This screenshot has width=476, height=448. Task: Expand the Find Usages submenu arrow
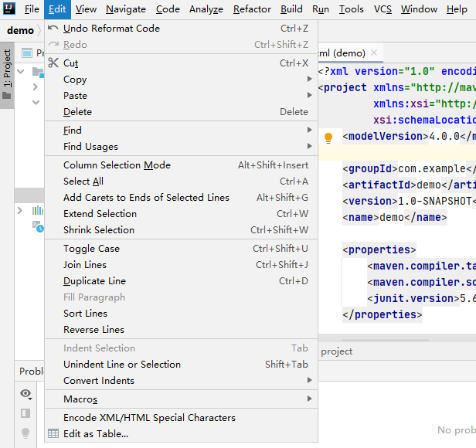[309, 146]
